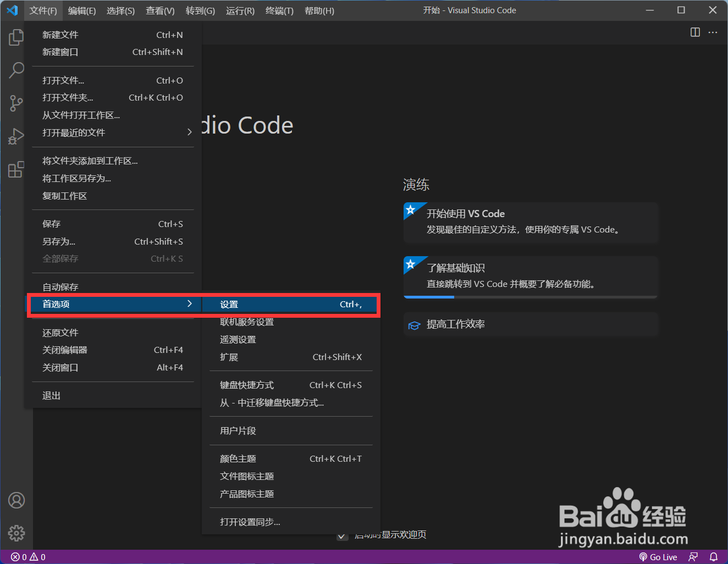Open the 转到(G) menu
The image size is (728, 564).
point(200,11)
